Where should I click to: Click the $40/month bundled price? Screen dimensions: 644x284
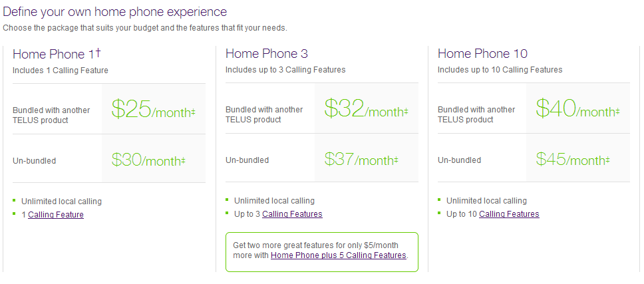577,109
